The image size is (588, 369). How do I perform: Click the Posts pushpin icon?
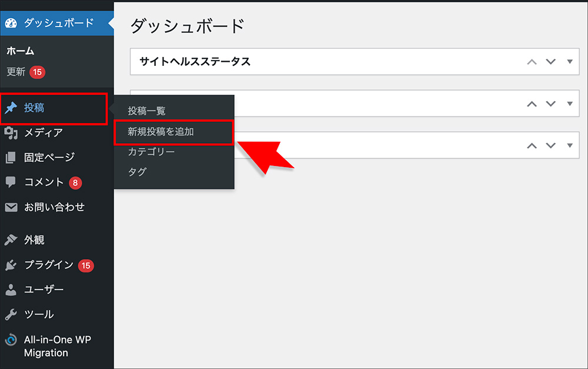click(11, 108)
